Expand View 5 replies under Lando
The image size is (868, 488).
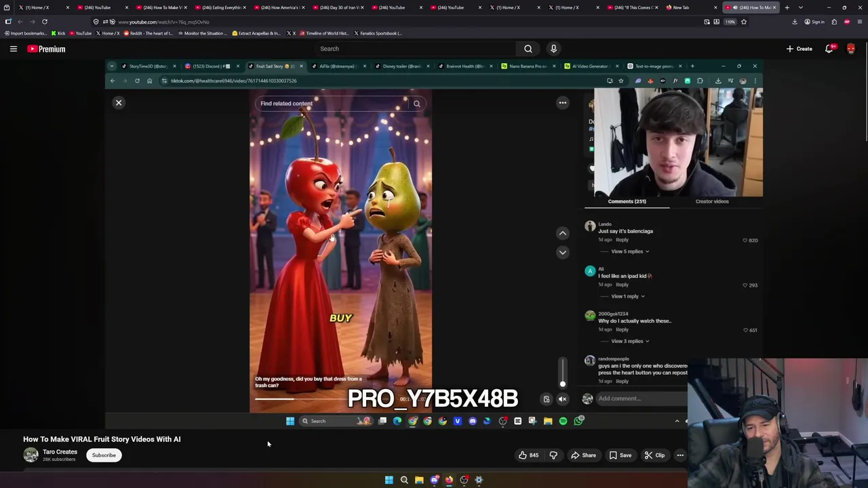coord(630,251)
